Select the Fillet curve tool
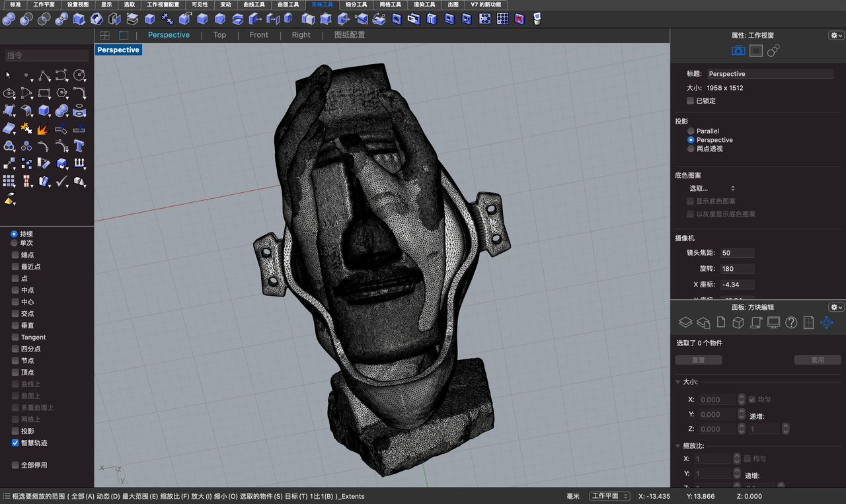This screenshot has width=846, height=504. coord(80,93)
